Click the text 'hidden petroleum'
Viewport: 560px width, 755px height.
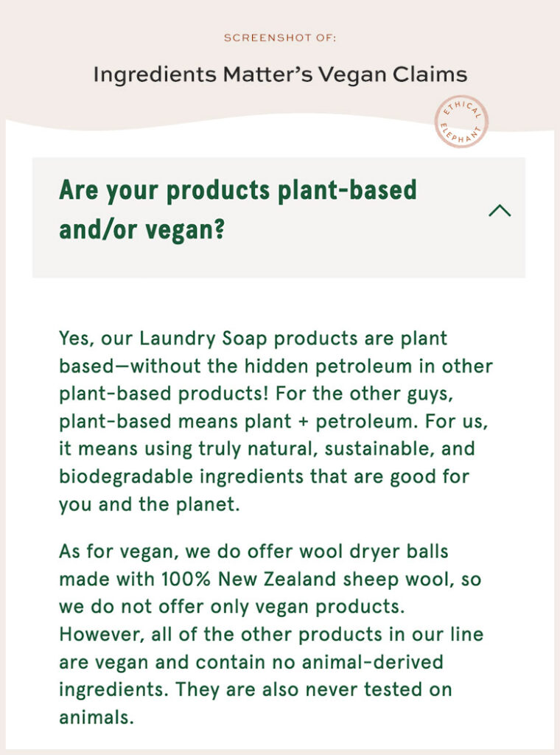329,366
